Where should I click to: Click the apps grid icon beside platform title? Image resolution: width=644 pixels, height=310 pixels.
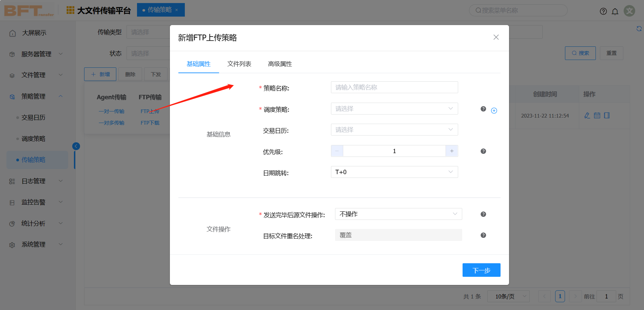(x=70, y=10)
